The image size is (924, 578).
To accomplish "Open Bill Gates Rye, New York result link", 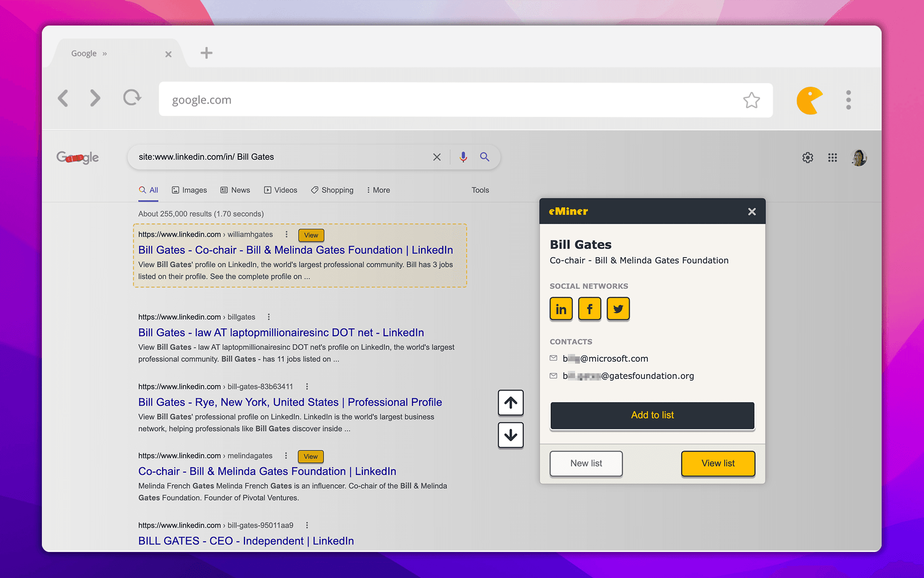I will click(290, 402).
